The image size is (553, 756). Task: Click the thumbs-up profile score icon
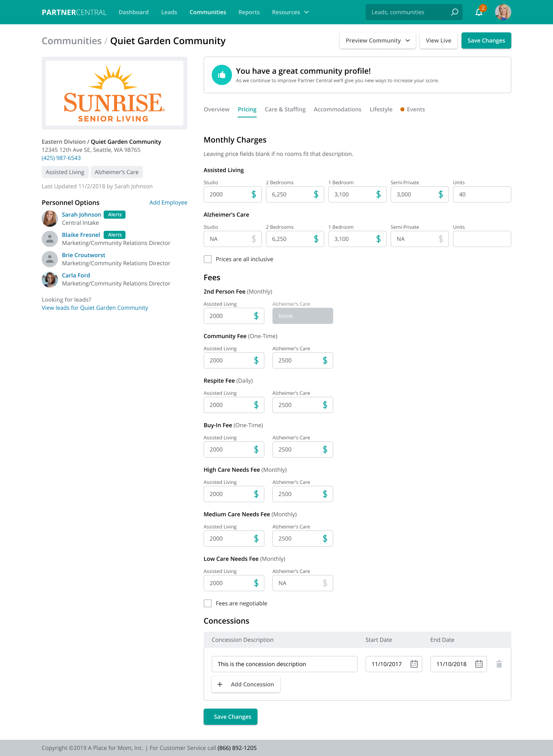pos(222,75)
